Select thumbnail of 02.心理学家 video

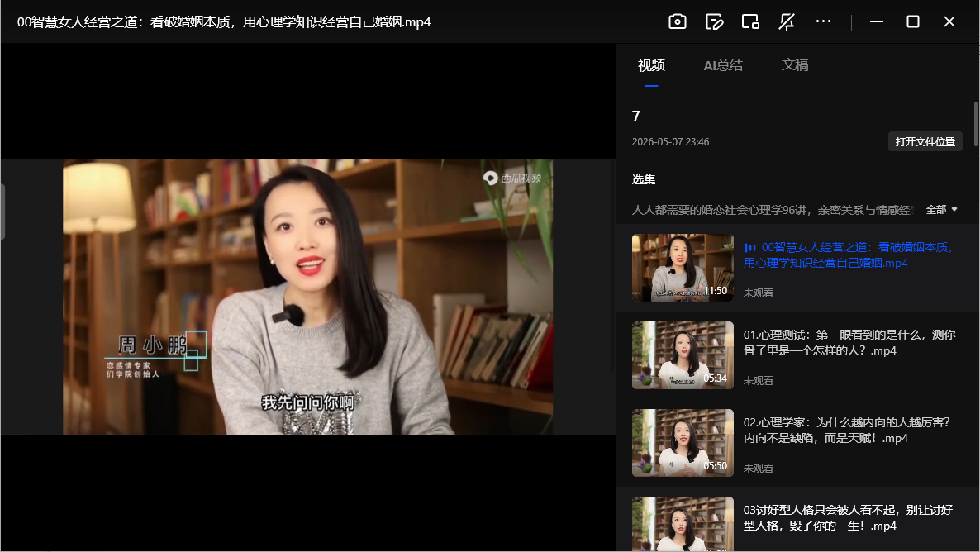click(683, 443)
